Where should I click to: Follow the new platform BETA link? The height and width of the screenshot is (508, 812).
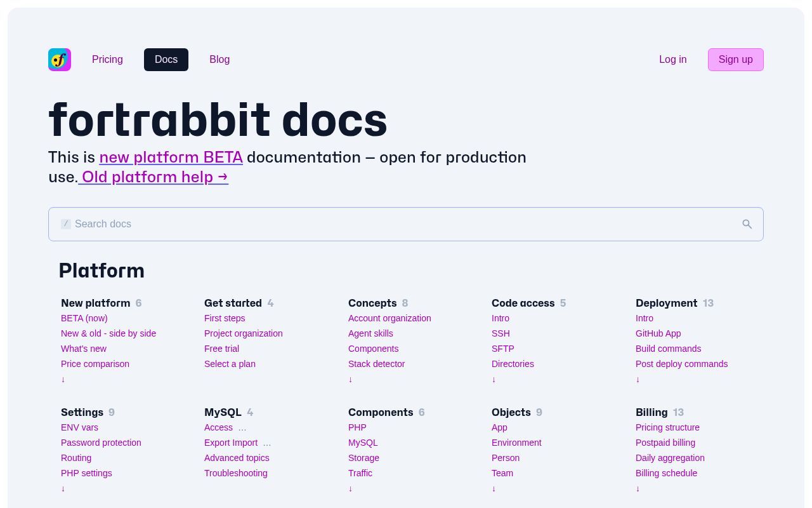click(x=171, y=157)
